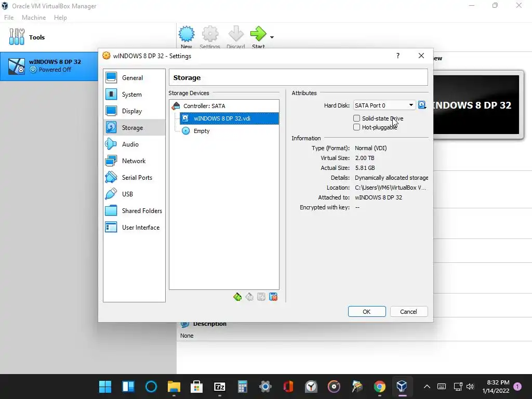Choose virtual hard disk file icon
532x399 pixels.
point(422,105)
